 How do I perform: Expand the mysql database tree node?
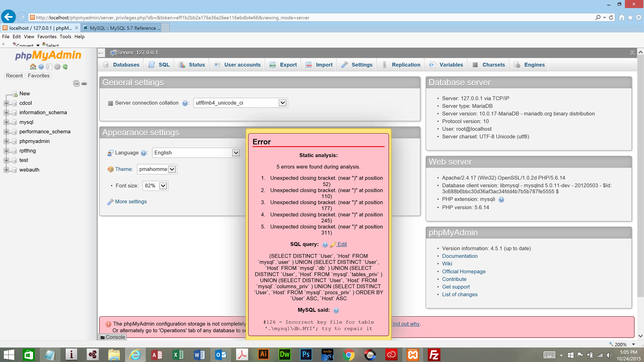click(6, 122)
